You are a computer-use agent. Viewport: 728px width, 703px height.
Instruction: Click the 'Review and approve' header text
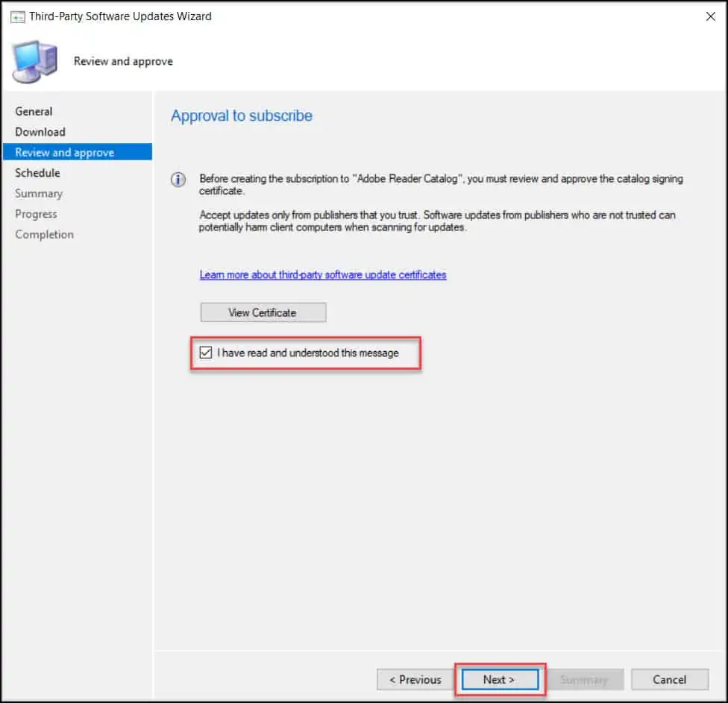pos(123,61)
